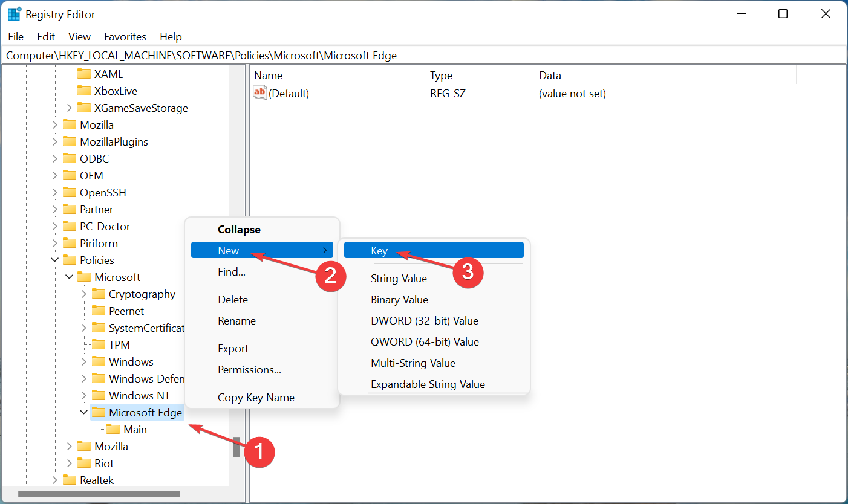This screenshot has height=504, width=848.
Task: Expand the Cryptography key
Action: [x=83, y=294]
